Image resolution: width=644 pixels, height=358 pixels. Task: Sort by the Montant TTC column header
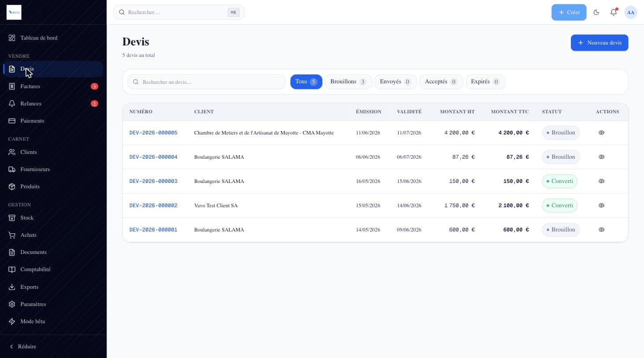coord(510,112)
